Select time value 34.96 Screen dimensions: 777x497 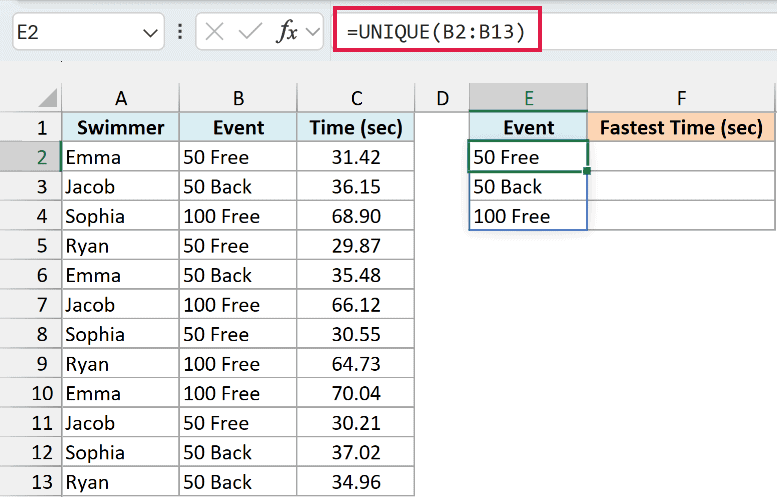(x=356, y=482)
